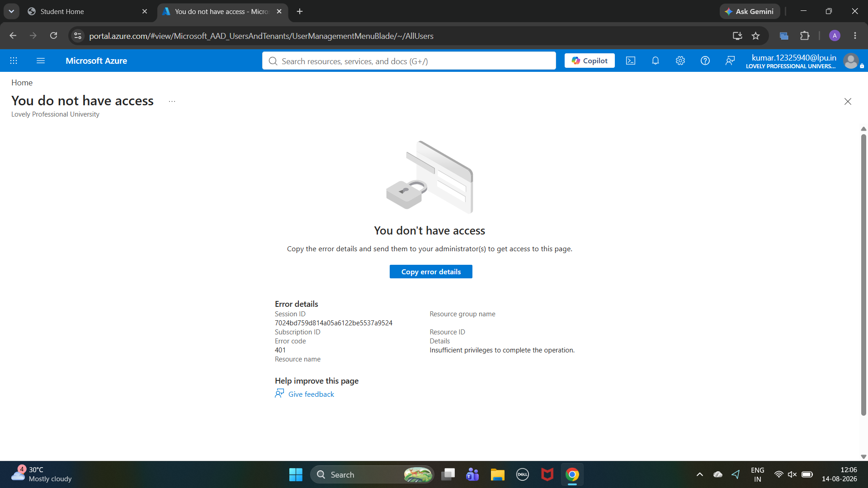The height and width of the screenshot is (488, 868).
Task: Open Microsoft Teams from the taskbar
Action: [x=472, y=474]
